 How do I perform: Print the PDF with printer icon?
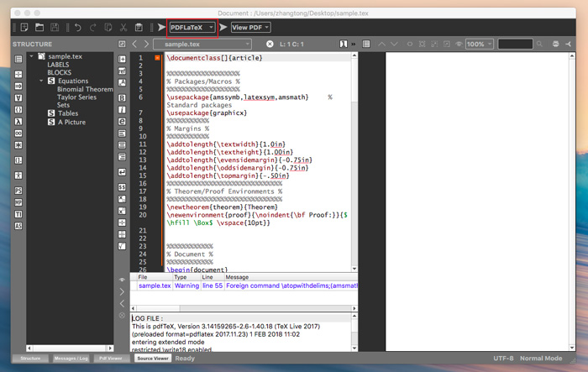click(556, 45)
